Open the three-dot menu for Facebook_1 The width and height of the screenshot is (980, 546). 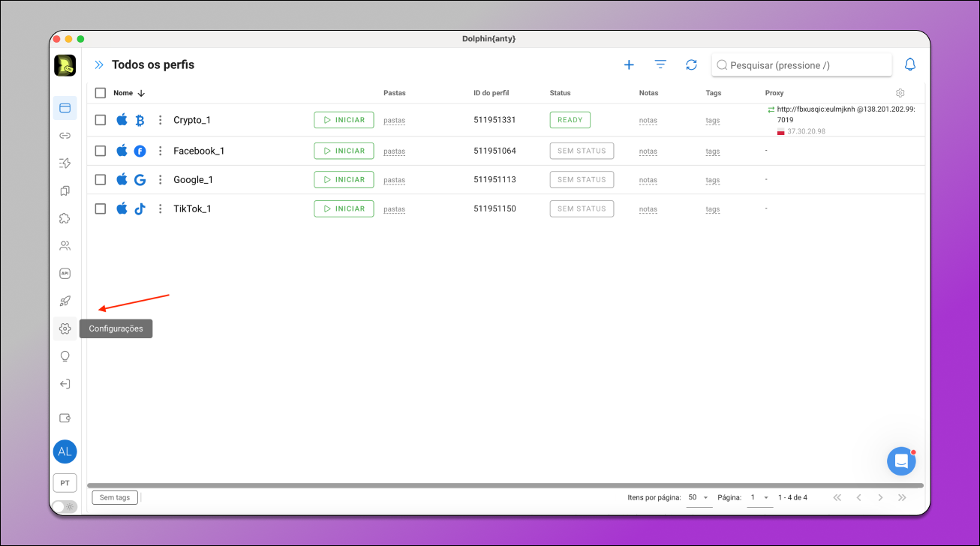point(160,151)
